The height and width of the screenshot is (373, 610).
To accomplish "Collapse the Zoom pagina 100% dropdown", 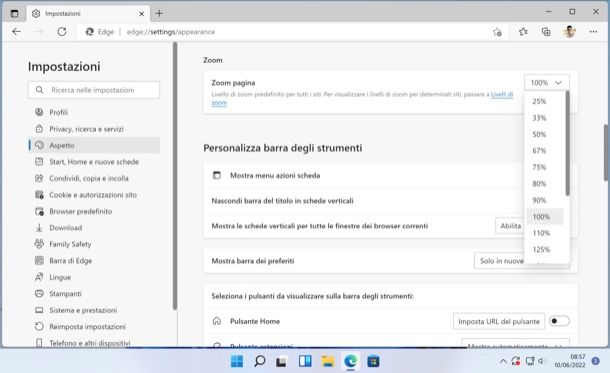I will pos(547,82).
